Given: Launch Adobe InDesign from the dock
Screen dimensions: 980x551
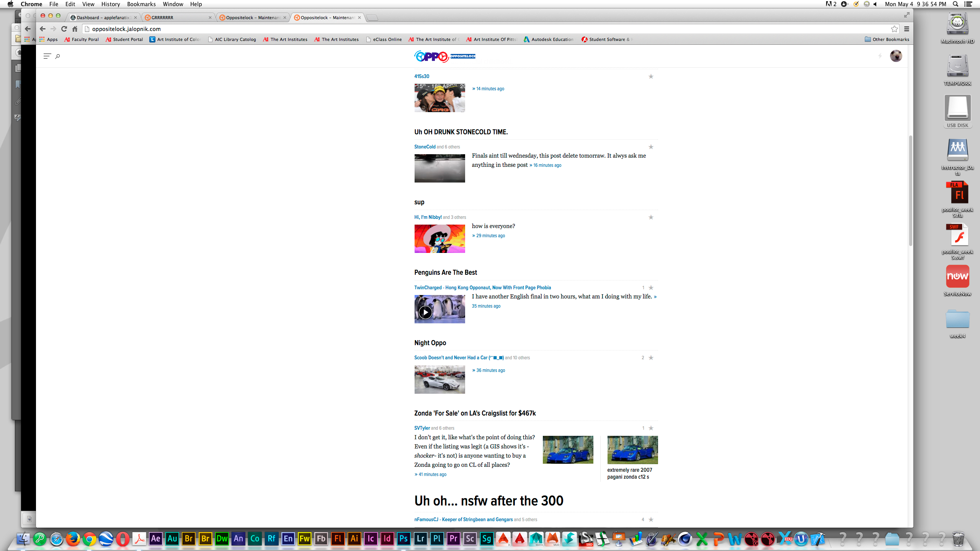Looking at the screenshot, I should click(x=387, y=539).
